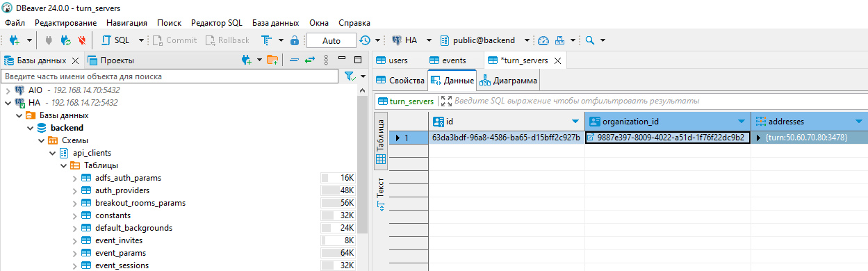This screenshot has height=271, width=868.
Task: Click the transaction log clock icon
Action: click(x=365, y=40)
